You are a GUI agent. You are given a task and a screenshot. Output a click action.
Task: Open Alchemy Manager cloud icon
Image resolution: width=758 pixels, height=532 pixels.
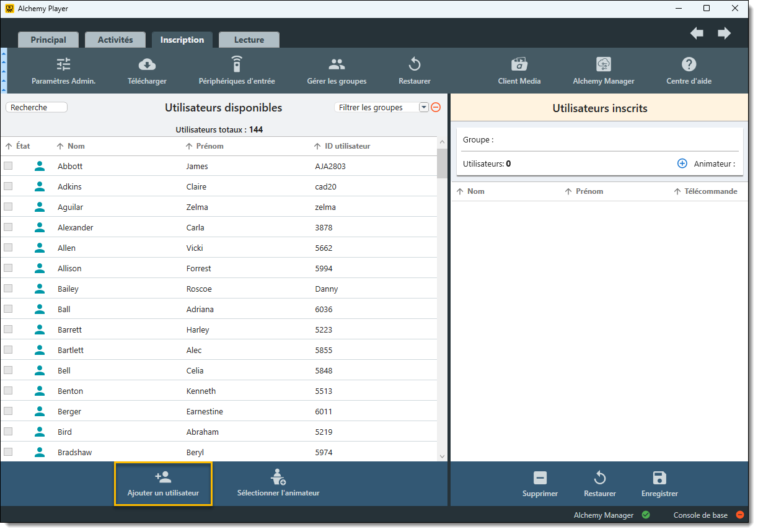pos(603,64)
